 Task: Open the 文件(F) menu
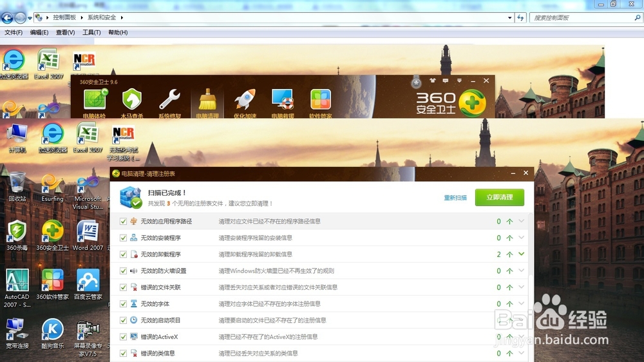tap(14, 32)
